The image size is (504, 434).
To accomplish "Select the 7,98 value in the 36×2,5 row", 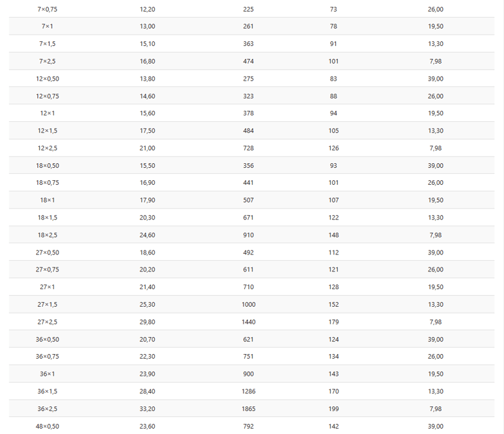I will (436, 408).
